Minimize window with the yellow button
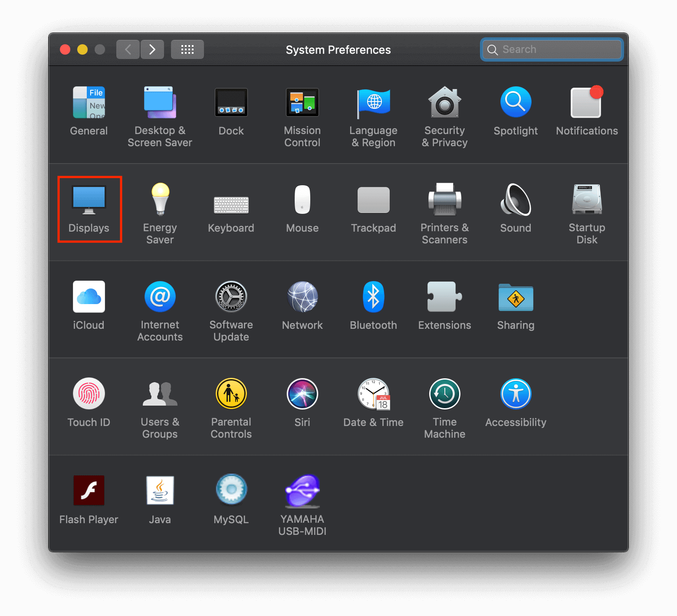 [82, 49]
